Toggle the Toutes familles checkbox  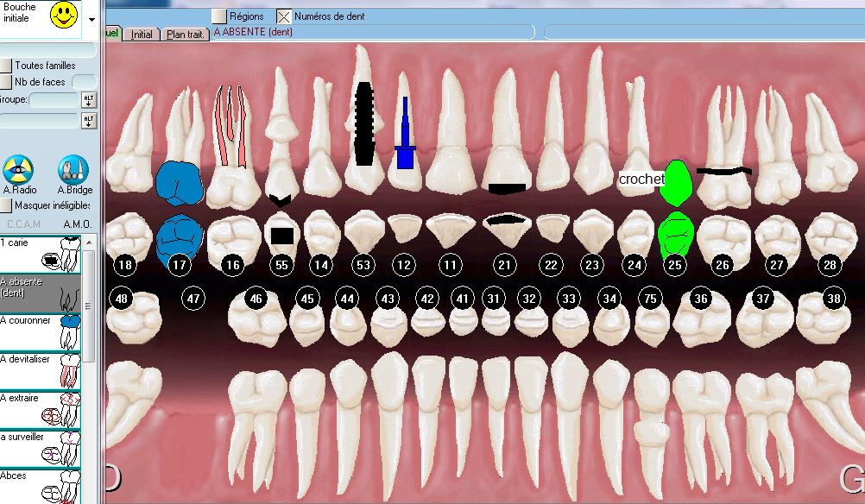point(7,66)
